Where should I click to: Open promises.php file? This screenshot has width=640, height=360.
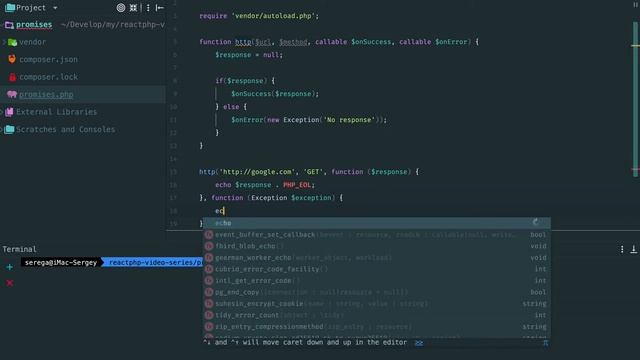pos(46,95)
